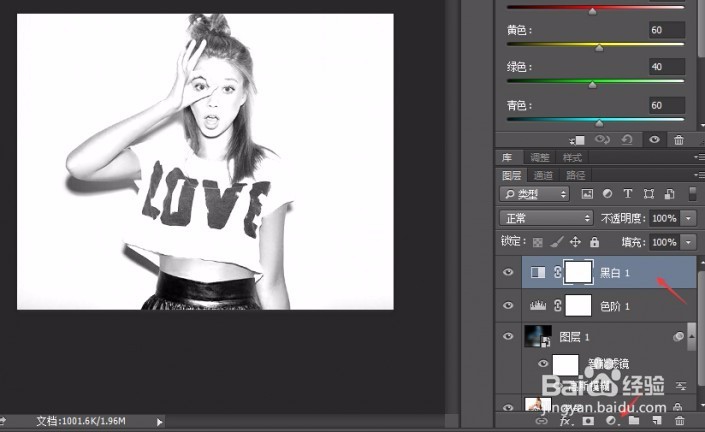The height and width of the screenshot is (432, 705).
Task: Create a new layer icon
Action: pyautogui.click(x=657, y=421)
